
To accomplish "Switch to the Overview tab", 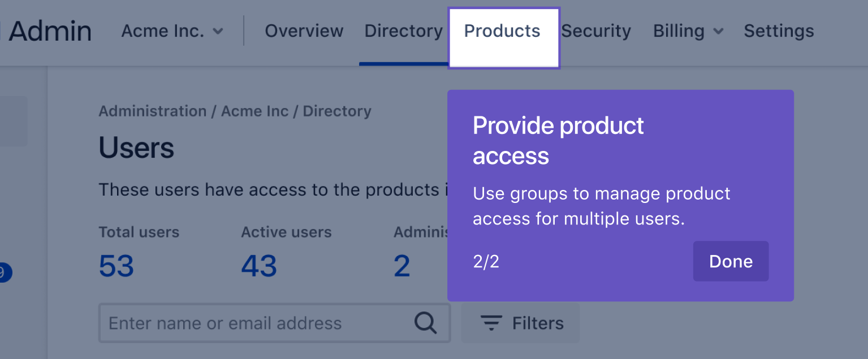I will coord(304,31).
